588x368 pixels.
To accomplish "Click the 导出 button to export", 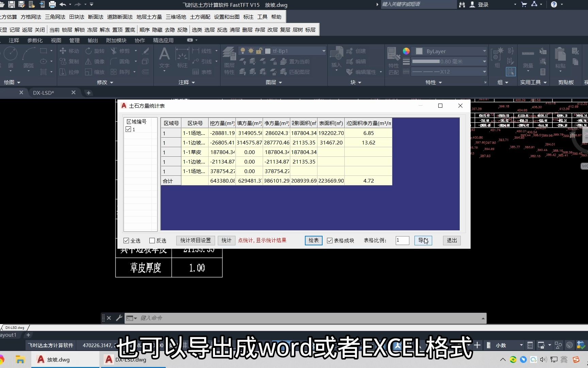I will 423,240.
